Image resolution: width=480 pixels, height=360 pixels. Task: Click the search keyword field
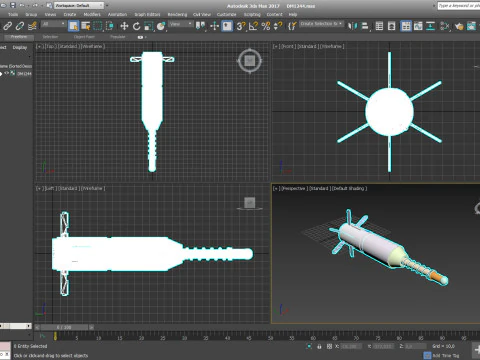pyautogui.click(x=459, y=5)
